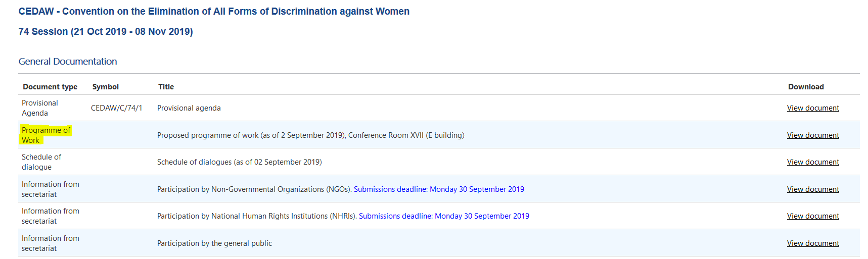Click the Title column header
This screenshot has height=259, width=868.
tap(166, 87)
